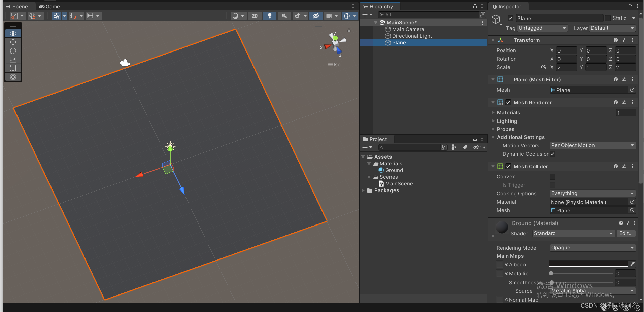Screen dimensions: 644x312
Task: Click the Project create plus icon
Action: 365,147
